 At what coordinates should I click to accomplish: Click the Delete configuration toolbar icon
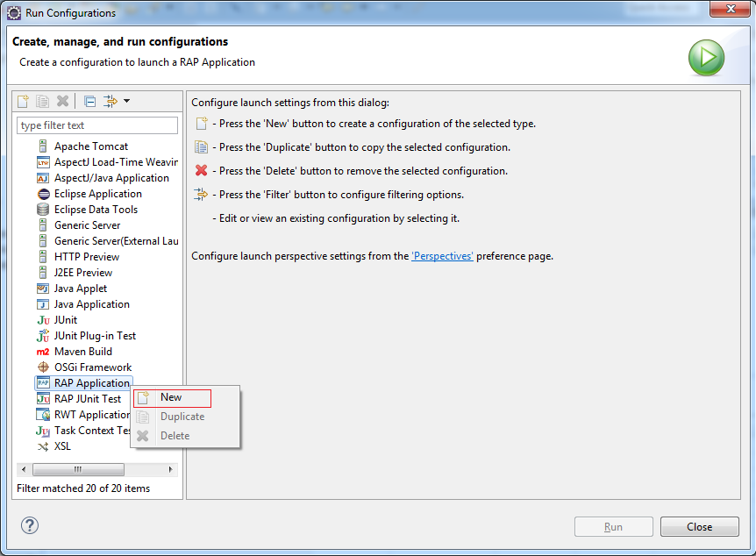click(62, 101)
